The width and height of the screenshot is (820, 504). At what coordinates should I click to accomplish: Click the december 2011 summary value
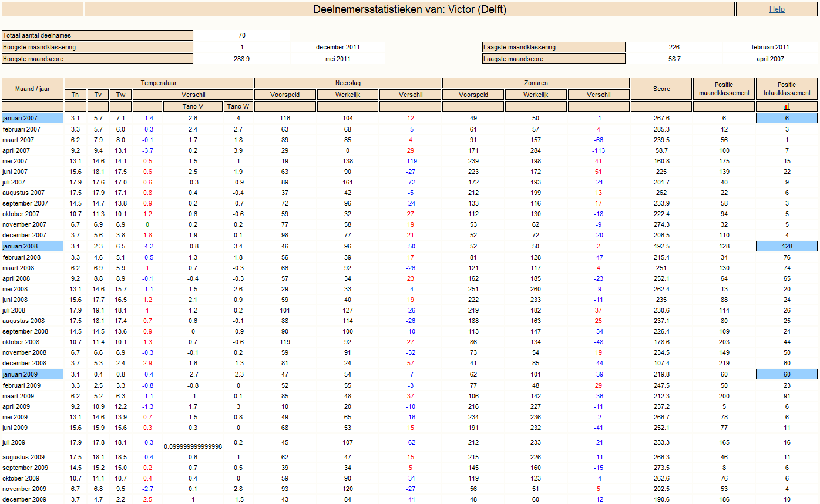(x=338, y=47)
